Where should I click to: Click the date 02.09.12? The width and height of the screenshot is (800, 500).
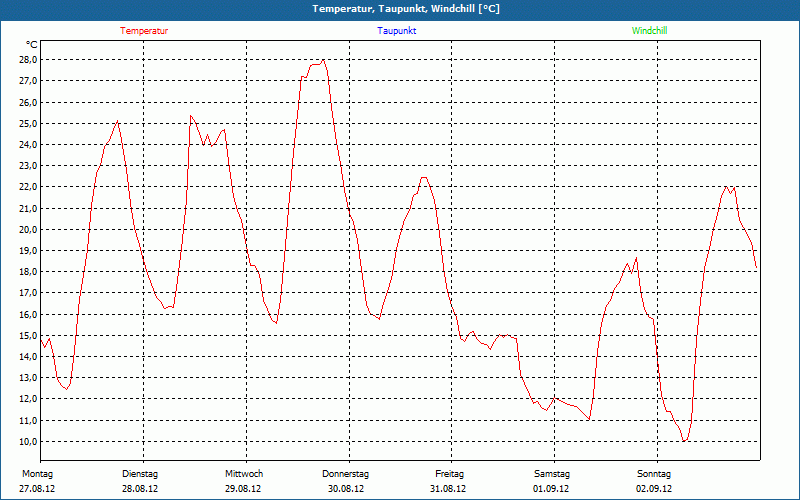click(654, 489)
